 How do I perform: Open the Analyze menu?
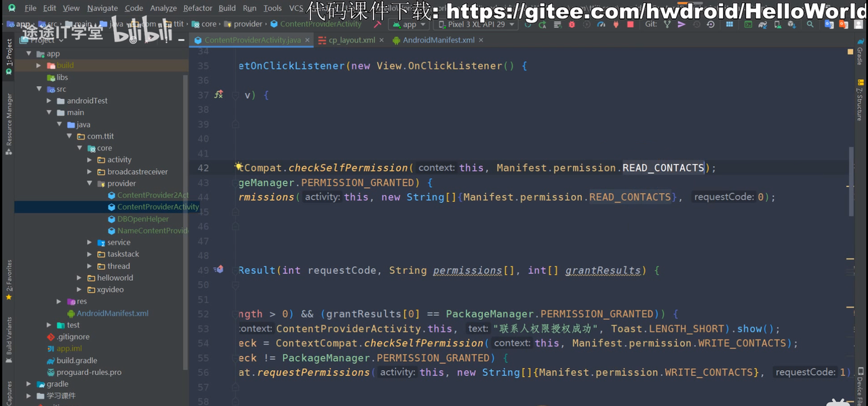coord(163,8)
